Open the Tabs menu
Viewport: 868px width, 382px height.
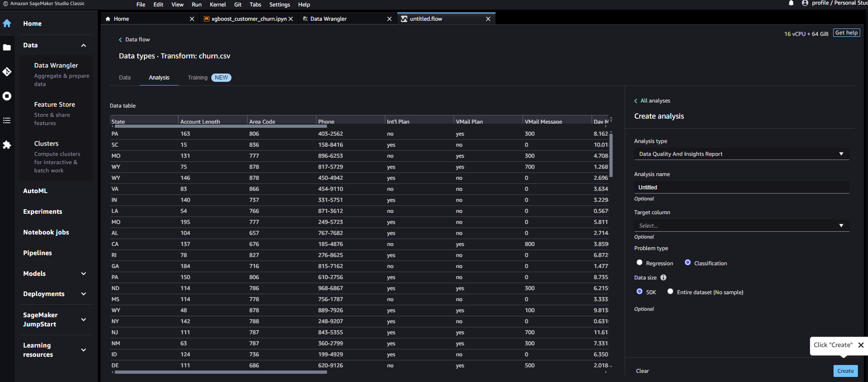(x=255, y=5)
